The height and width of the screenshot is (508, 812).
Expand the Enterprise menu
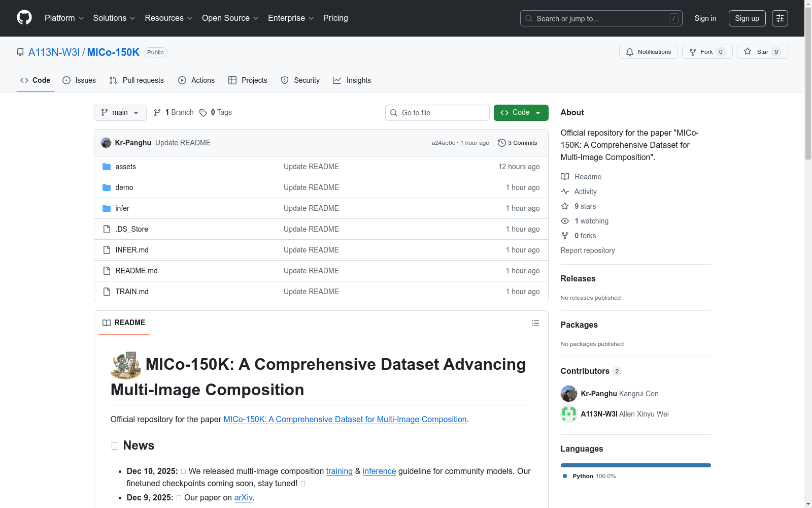click(x=291, y=18)
